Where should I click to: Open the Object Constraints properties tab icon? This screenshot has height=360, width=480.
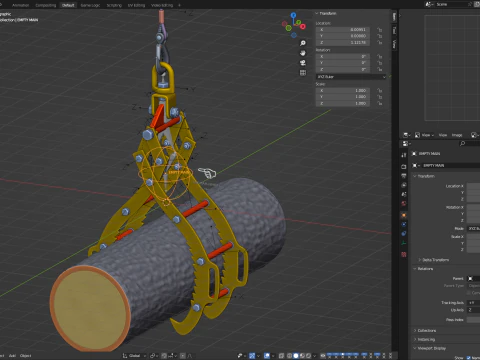click(x=404, y=233)
